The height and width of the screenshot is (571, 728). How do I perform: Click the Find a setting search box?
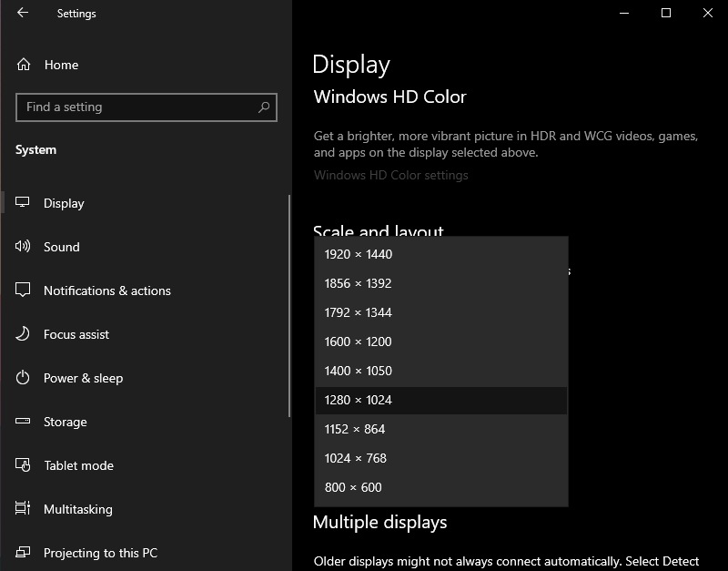point(147,107)
